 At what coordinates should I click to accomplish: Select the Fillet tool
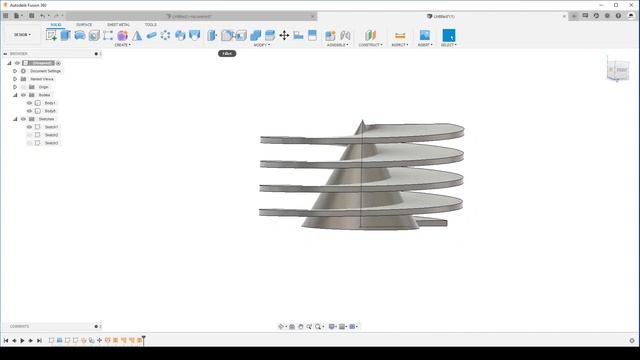point(227,36)
